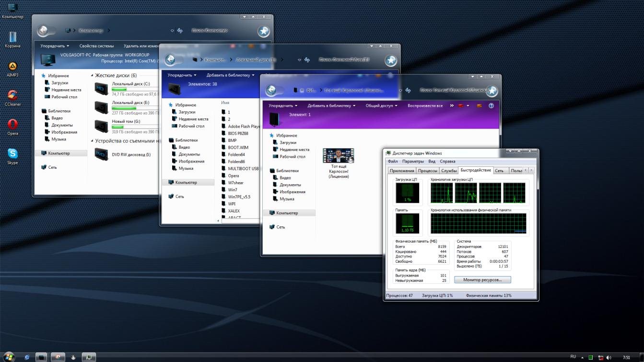Screen dimensions: 644x362
Task: Click the Свойства системы toolbar button
Action: (x=96, y=46)
